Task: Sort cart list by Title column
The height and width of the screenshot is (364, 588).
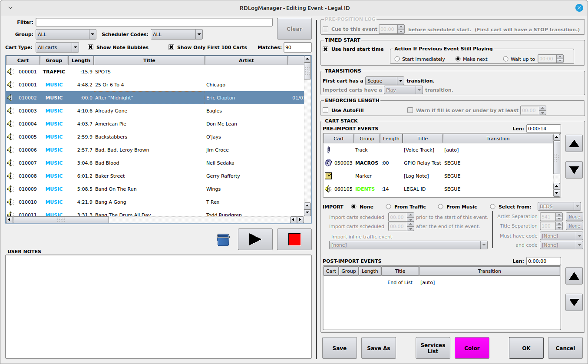Action: (x=149, y=60)
